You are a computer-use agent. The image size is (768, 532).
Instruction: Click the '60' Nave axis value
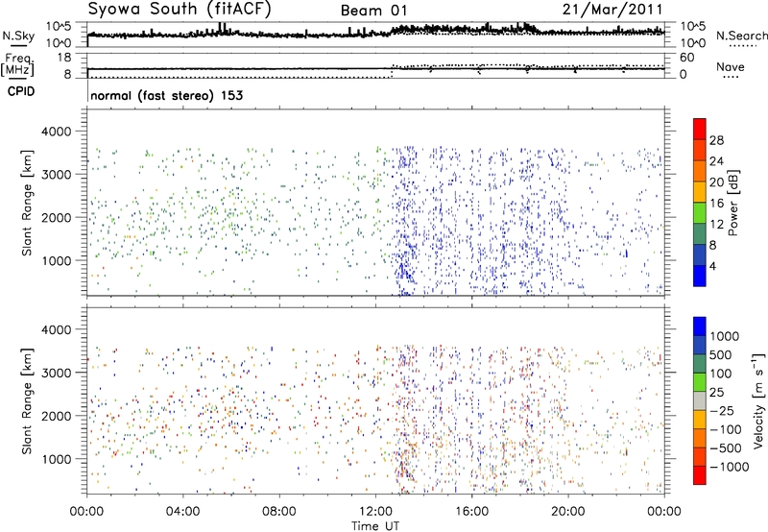pyautogui.click(x=686, y=58)
